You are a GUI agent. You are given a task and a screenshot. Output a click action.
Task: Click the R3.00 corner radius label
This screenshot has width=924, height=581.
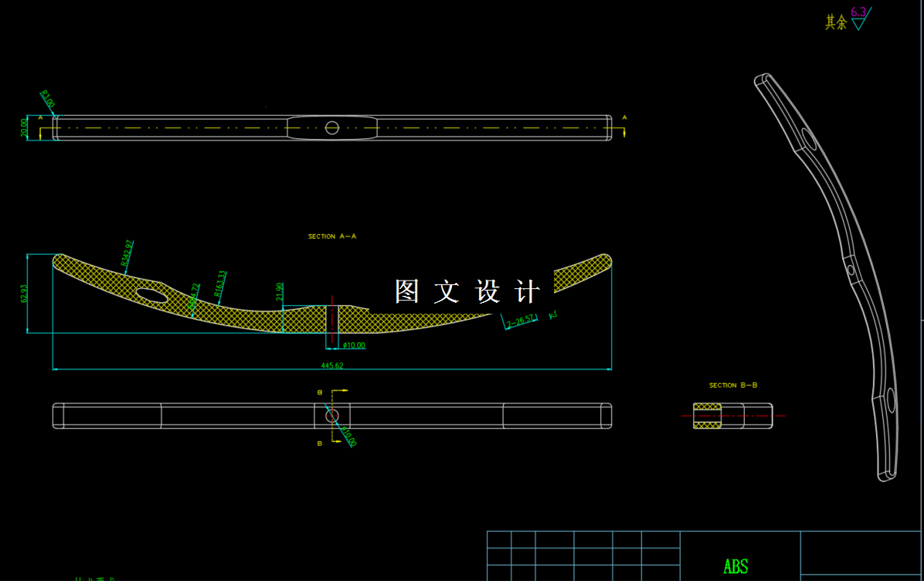click(47, 98)
